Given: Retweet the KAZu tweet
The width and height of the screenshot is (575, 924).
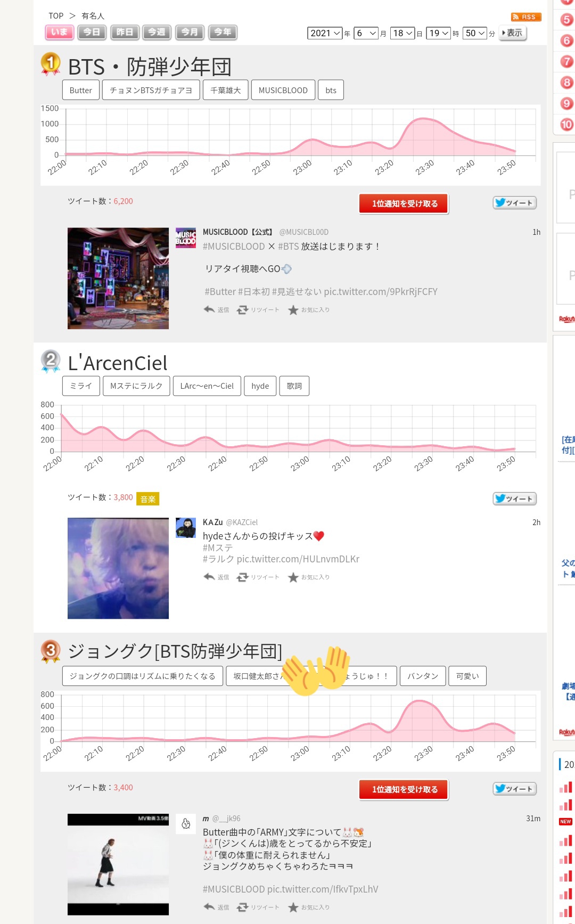Looking at the screenshot, I should pos(258,577).
